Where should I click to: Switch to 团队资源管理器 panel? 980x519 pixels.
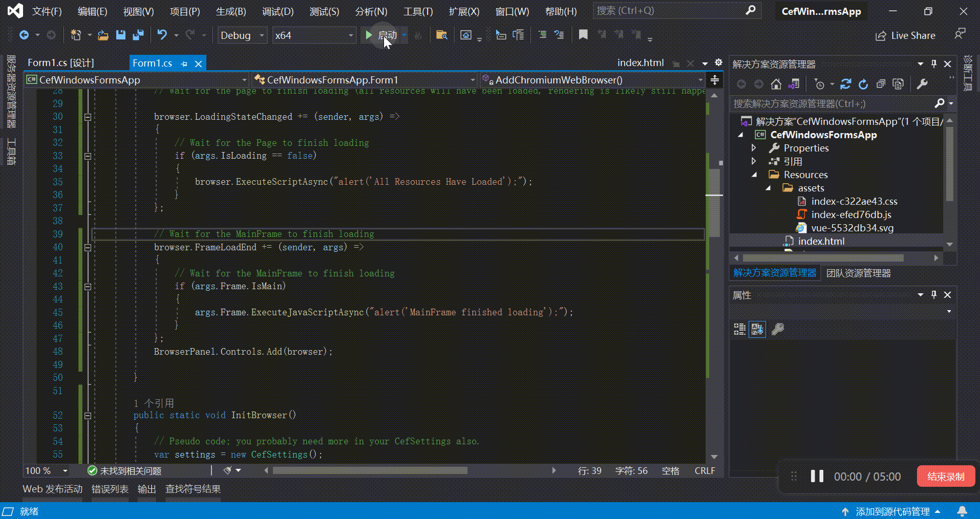click(859, 273)
